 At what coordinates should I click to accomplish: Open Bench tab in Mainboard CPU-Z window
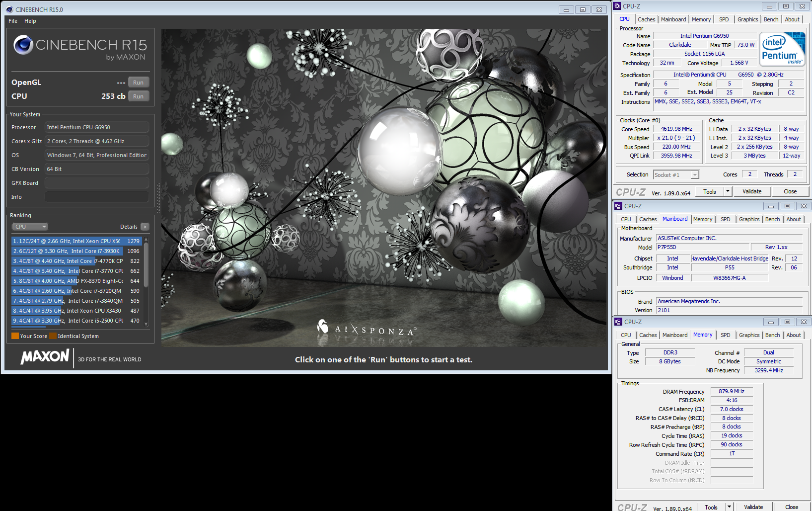pos(772,219)
